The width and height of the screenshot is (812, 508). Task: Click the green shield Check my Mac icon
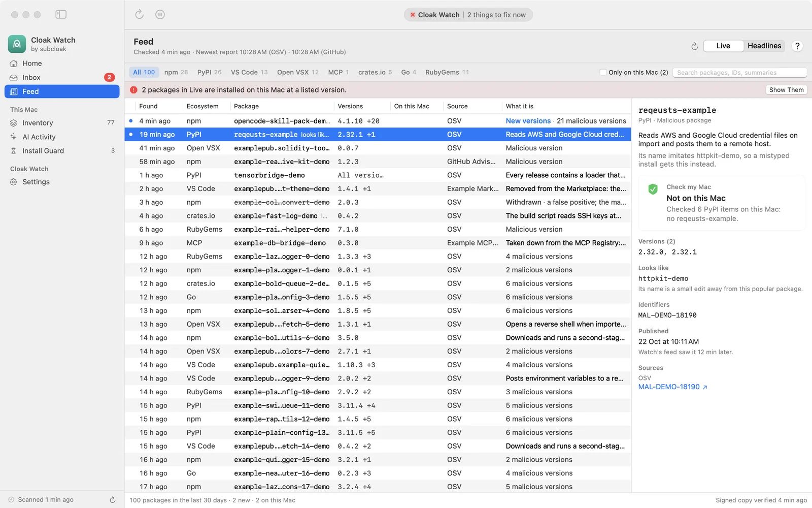[x=653, y=189]
